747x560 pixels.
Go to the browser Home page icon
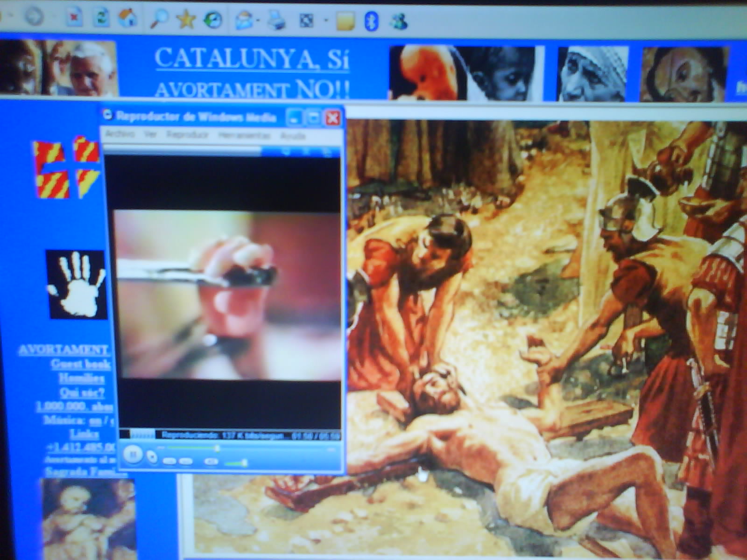click(127, 19)
